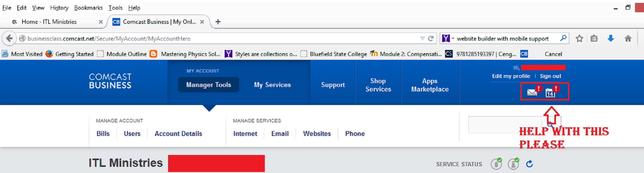Go to My Services

[x=273, y=85]
